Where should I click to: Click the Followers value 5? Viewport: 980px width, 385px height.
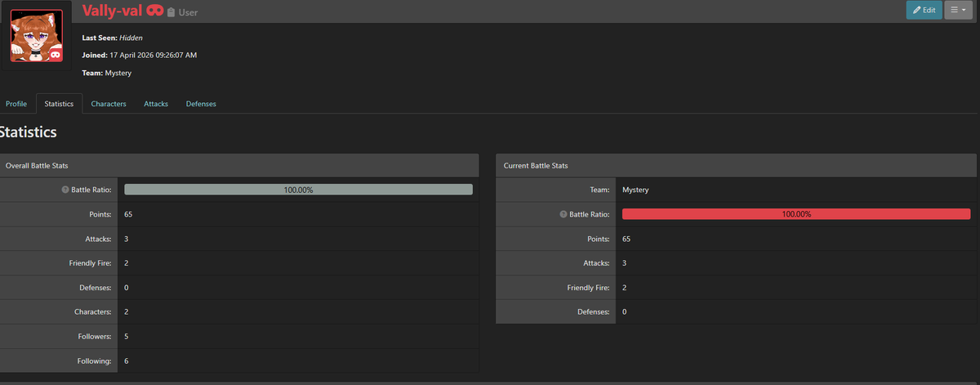point(127,336)
